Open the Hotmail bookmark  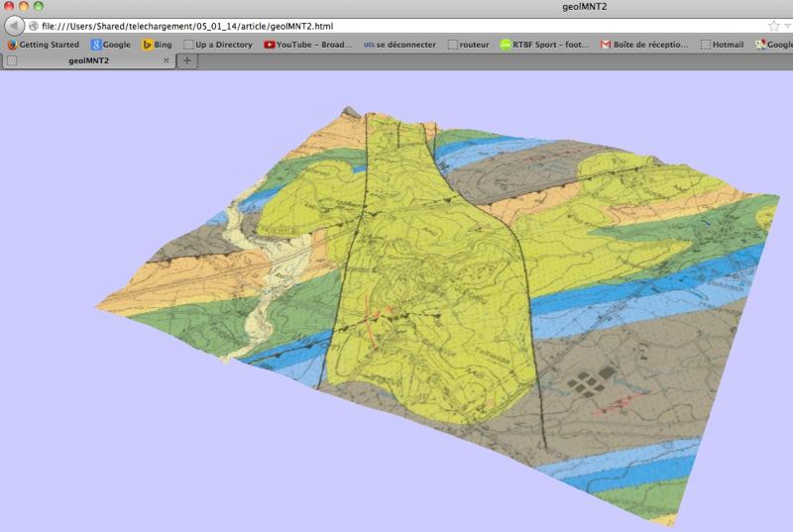coord(722,45)
